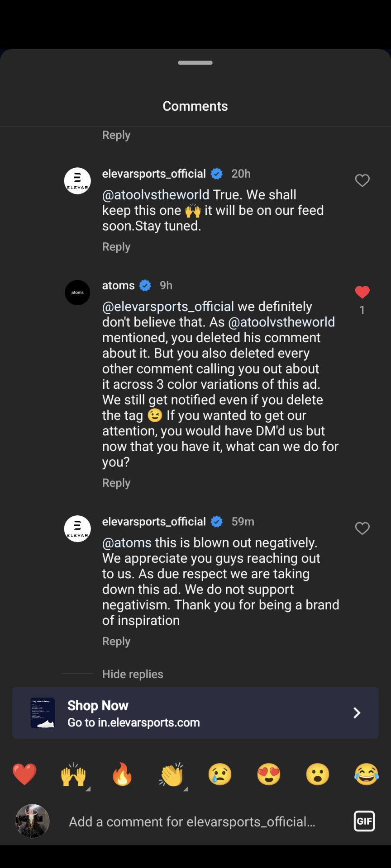Tap the fire emoji reaction
Image resolution: width=391 pixels, height=868 pixels.
point(122,774)
